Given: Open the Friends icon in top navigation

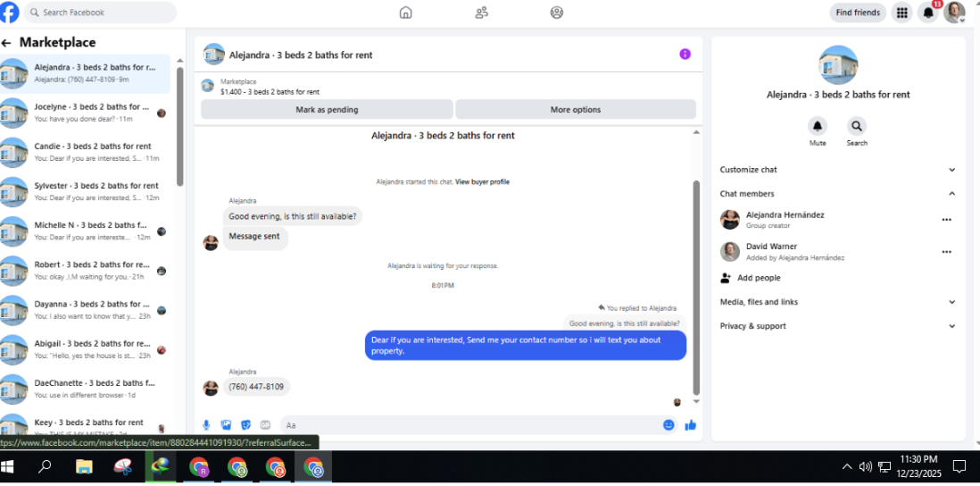Looking at the screenshot, I should coord(481,13).
